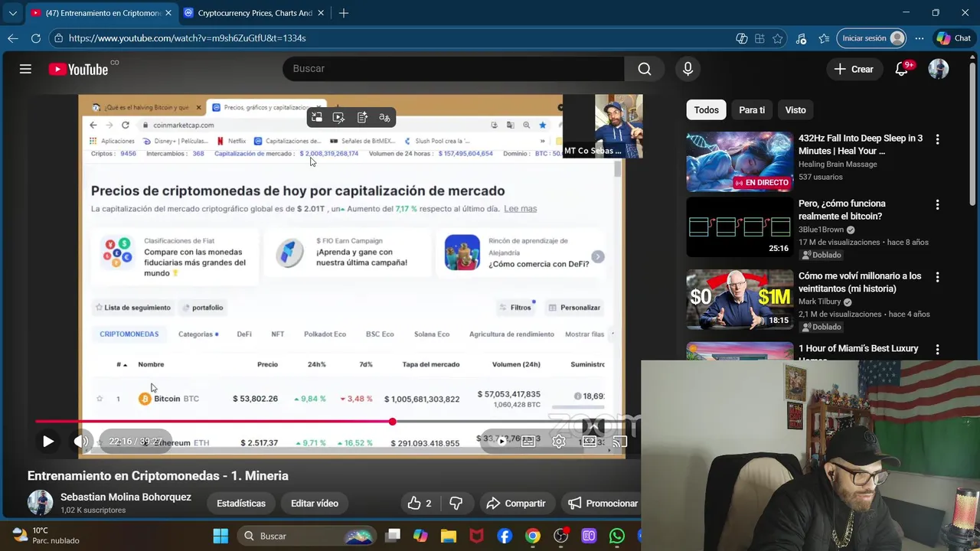Open the McAfee taskbar icon
Screen dimensions: 980x551
pos(476,536)
